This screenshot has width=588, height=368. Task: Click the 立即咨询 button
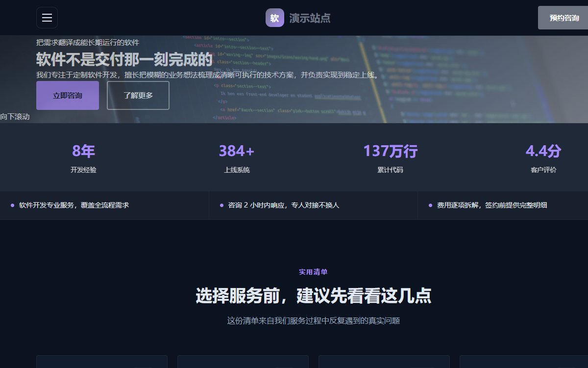(68, 96)
